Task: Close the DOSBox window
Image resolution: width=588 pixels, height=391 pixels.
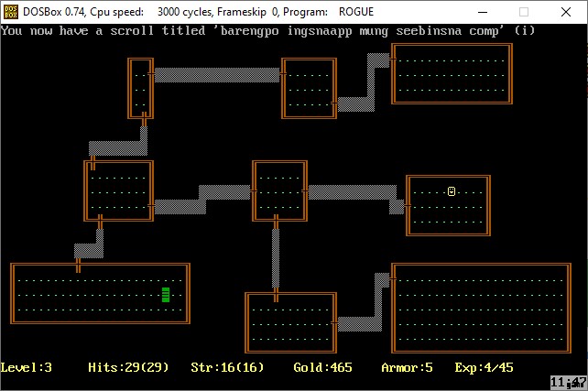Action: point(566,12)
